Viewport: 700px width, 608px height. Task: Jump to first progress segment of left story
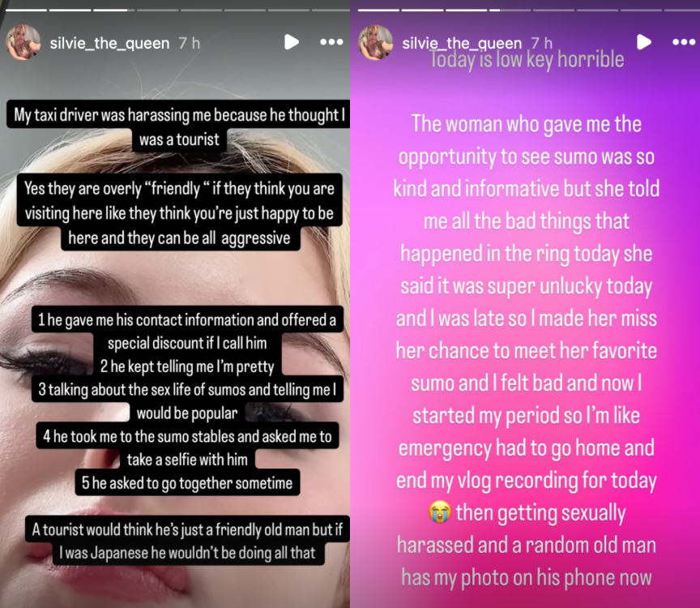[x=26, y=10]
